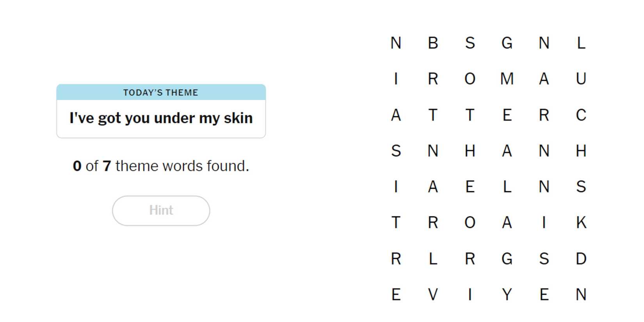Viewport: 644px width, 322px height.
Task: Click the 'I've got you under my skin' theme card
Action: [161, 118]
